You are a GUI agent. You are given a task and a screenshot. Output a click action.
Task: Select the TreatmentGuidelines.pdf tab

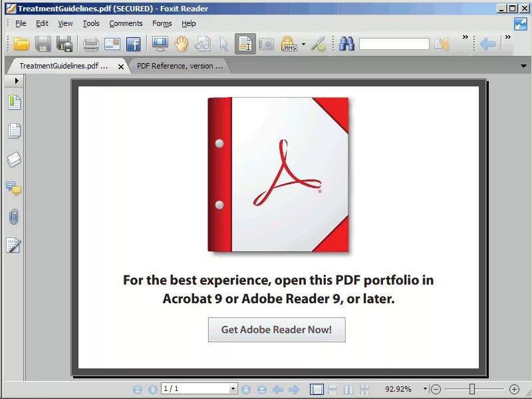point(63,66)
